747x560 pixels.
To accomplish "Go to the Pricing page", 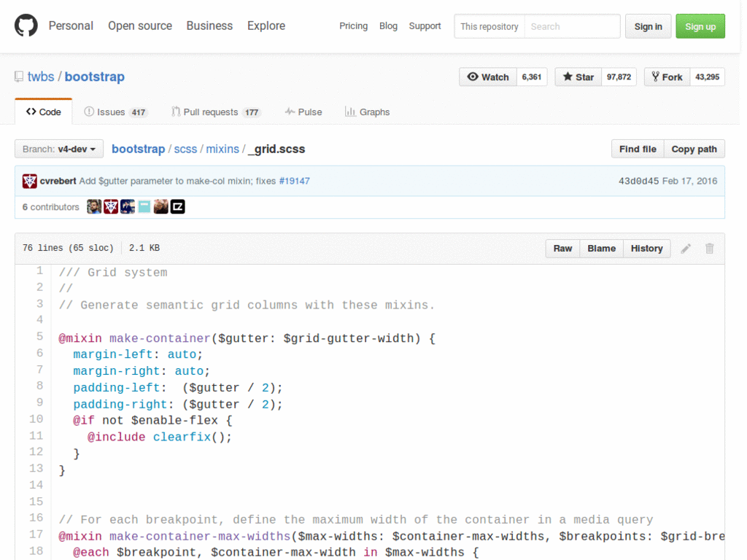I will pos(354,26).
